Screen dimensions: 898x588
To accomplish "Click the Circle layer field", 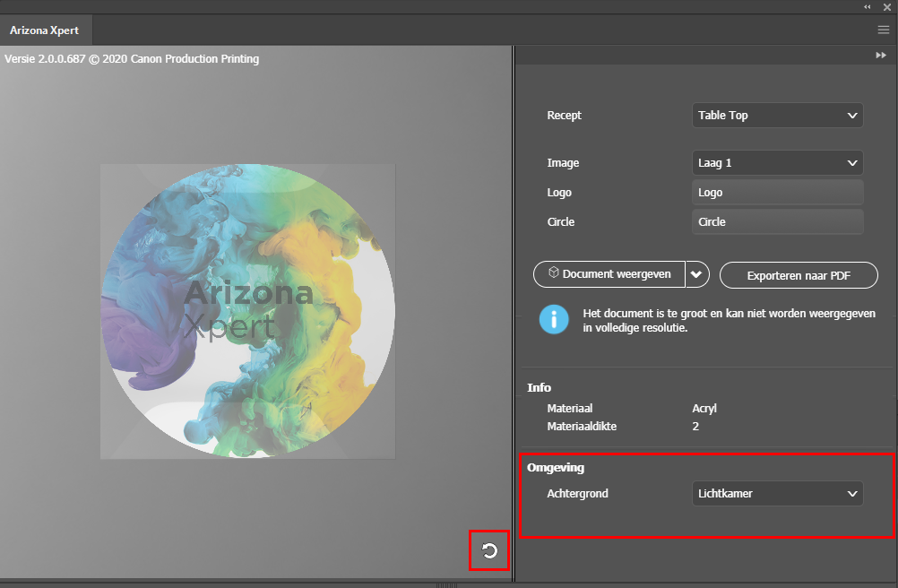I will (x=777, y=221).
